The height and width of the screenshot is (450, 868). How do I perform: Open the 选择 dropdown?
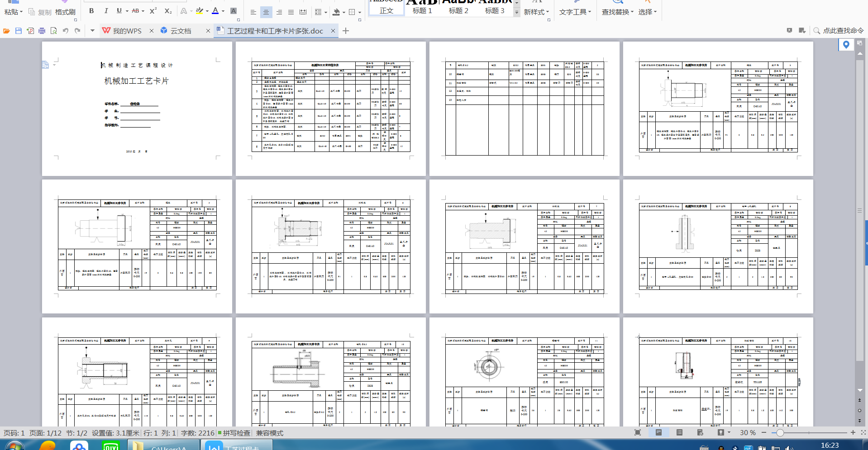click(648, 12)
